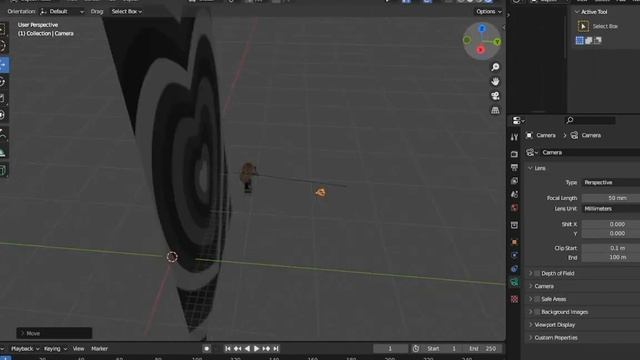The image size is (640, 360).
Task: Open the Output properties tab
Action: (x=514, y=167)
